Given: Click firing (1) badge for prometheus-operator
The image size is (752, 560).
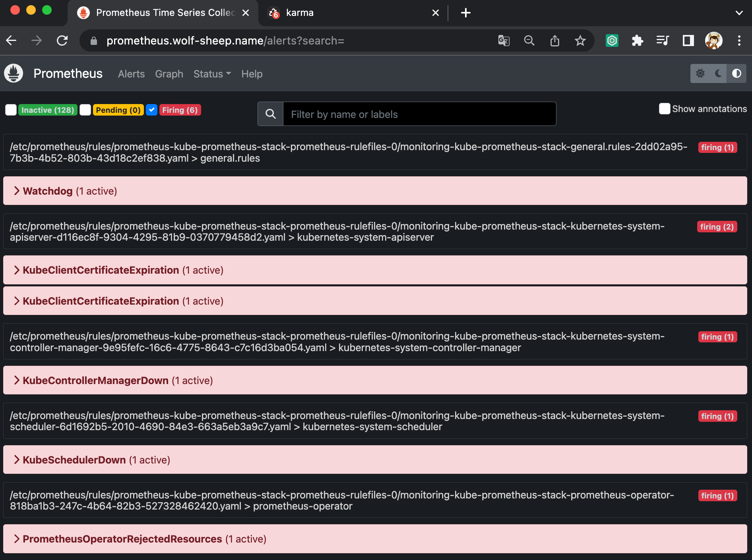Looking at the screenshot, I should tap(717, 496).
